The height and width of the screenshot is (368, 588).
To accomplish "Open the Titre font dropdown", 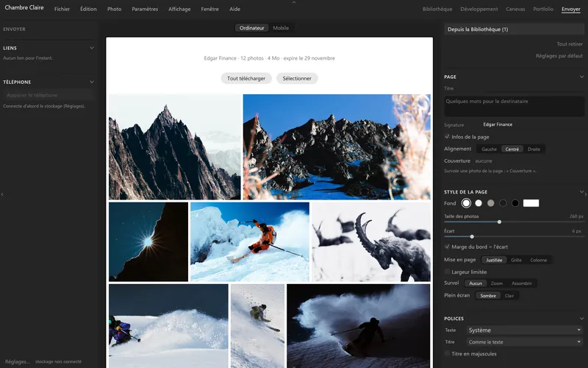I will coord(525,342).
